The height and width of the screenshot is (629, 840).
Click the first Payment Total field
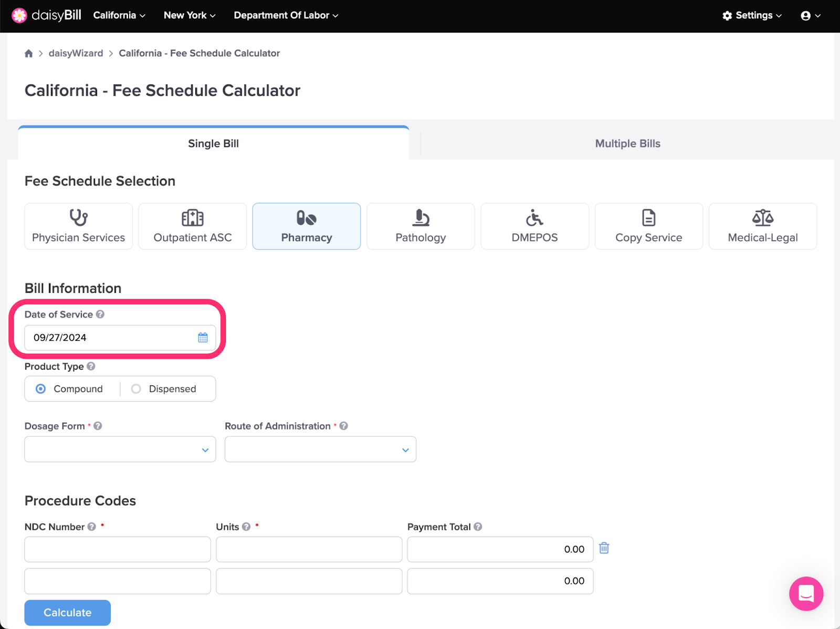[500, 549]
